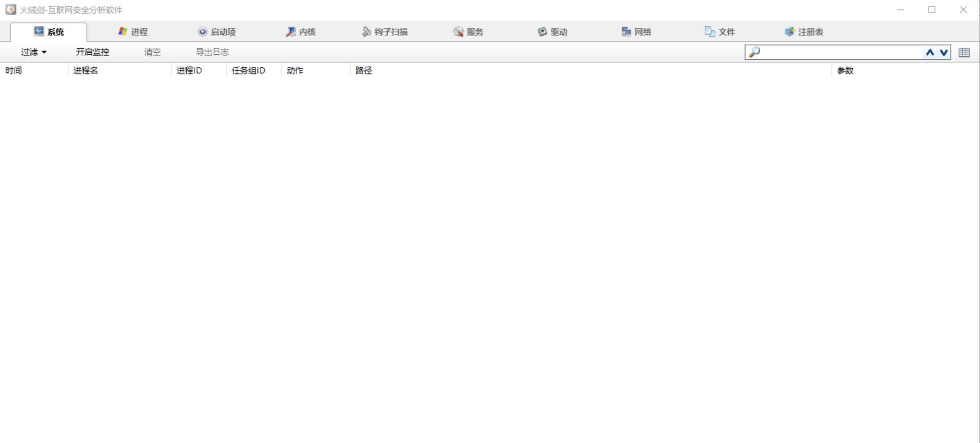The image size is (980, 443).
Task: Click the 清空 button
Action: click(x=152, y=52)
